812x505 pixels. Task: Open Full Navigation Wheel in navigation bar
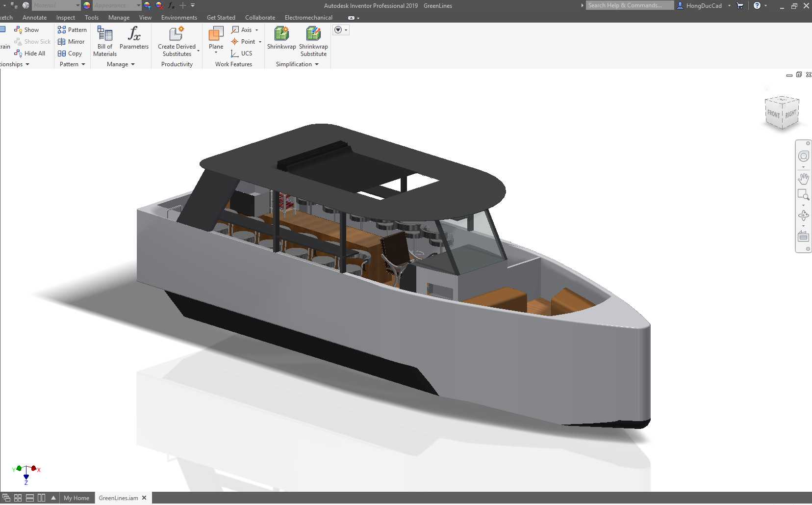click(803, 157)
